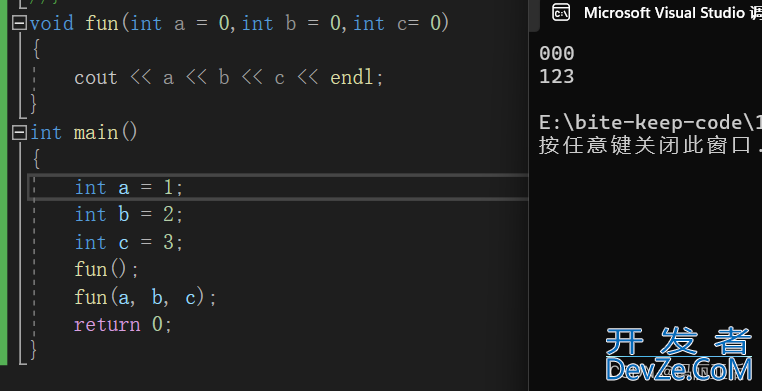The image size is (762, 391).
Task: Click the "main" function name
Action: coord(96,133)
